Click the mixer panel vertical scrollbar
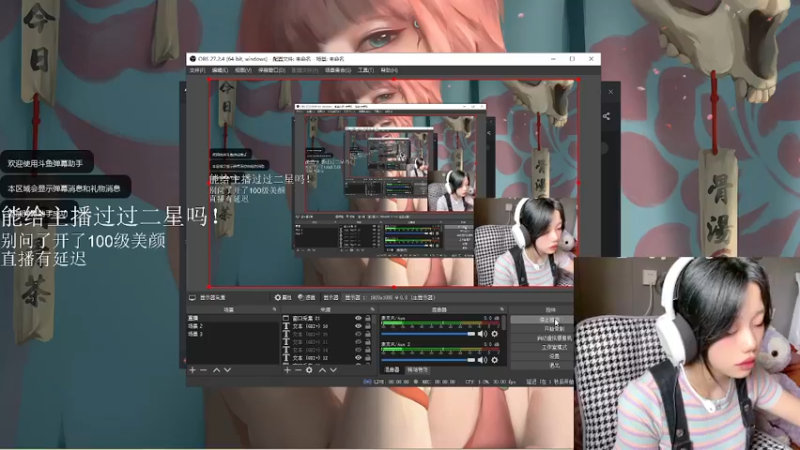The width and height of the screenshot is (800, 450). (504, 323)
